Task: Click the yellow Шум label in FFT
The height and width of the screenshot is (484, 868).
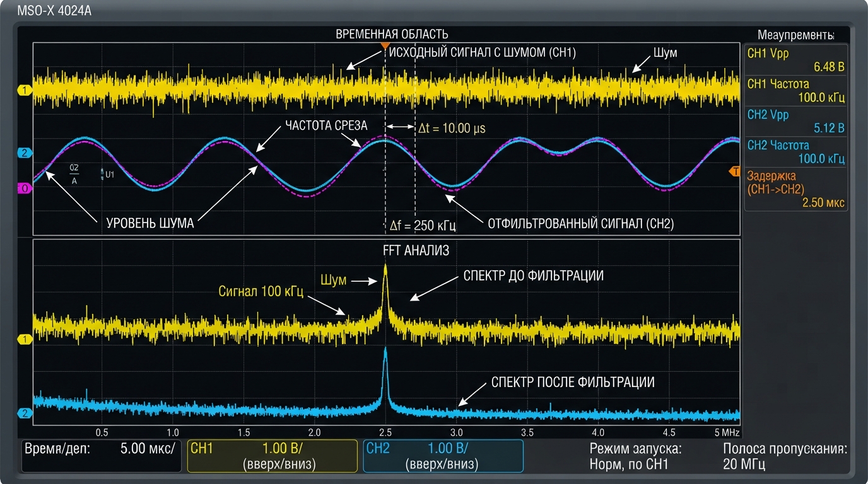Action: [334, 280]
